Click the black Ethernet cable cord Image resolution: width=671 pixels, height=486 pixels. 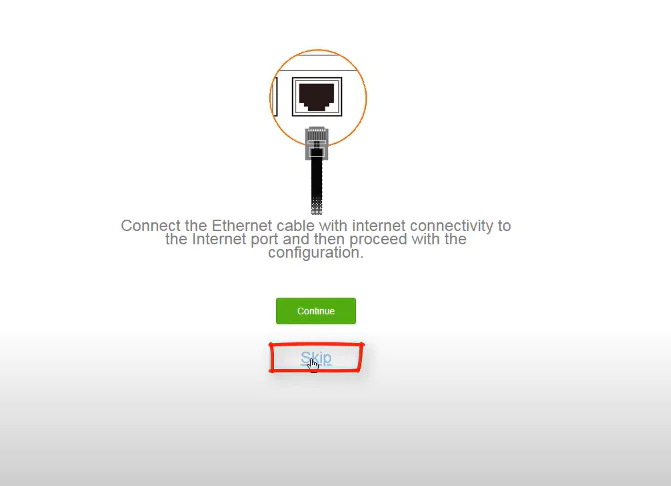pyautogui.click(x=317, y=185)
